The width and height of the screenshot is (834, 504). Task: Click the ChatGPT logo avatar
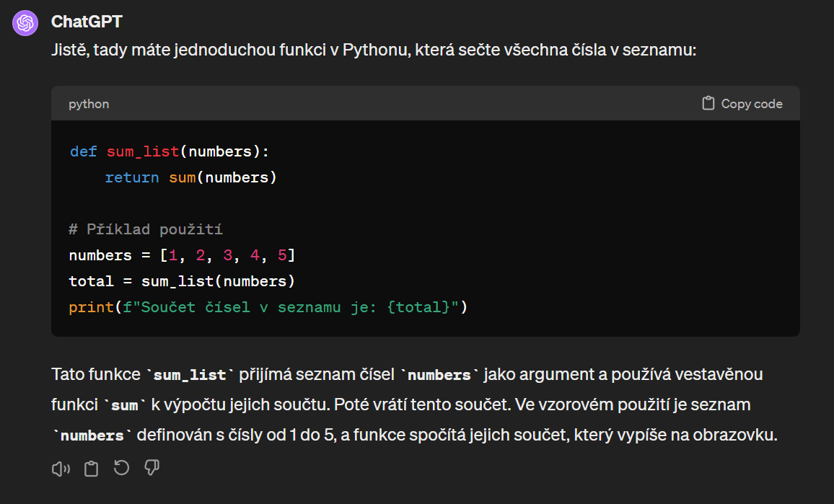tap(25, 23)
